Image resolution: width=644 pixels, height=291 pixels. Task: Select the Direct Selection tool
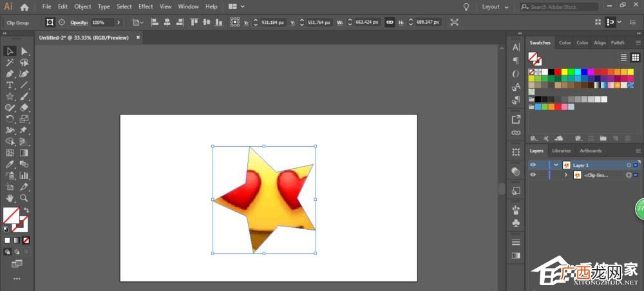click(x=24, y=52)
